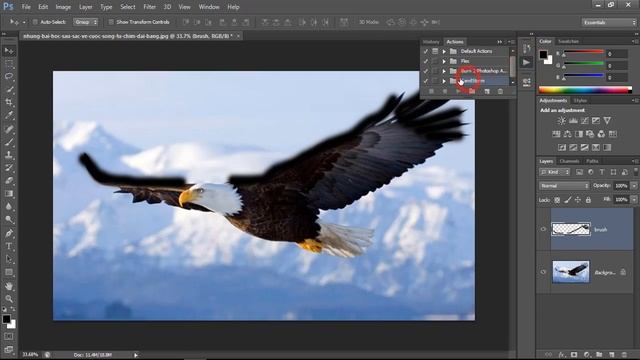Image resolution: width=640 pixels, height=360 pixels.
Task: Open the Actions panel flyout menu
Action: pyautogui.click(x=512, y=42)
